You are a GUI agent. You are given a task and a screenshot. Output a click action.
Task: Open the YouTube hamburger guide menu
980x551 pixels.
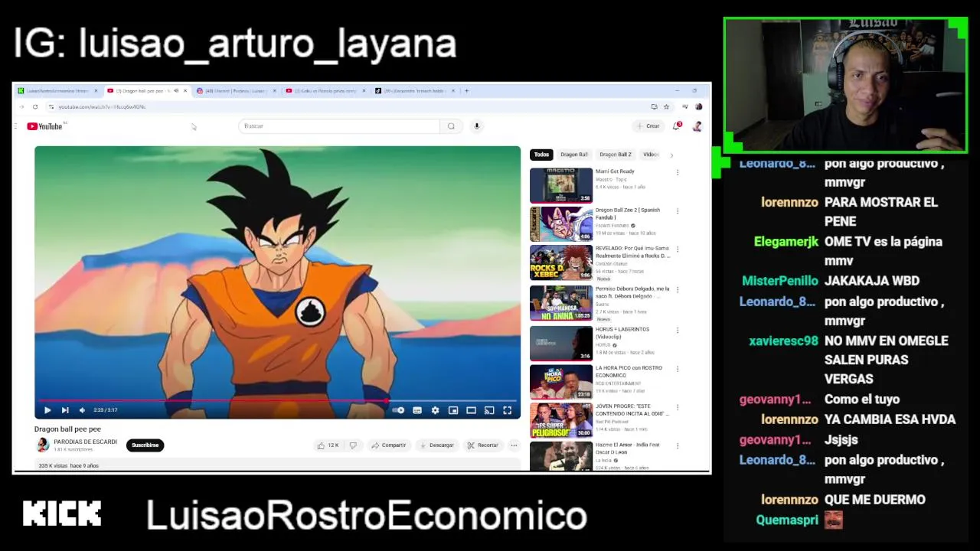pos(15,126)
